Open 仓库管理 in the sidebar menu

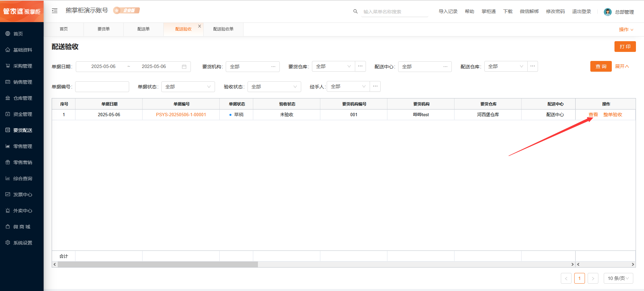coord(22,98)
